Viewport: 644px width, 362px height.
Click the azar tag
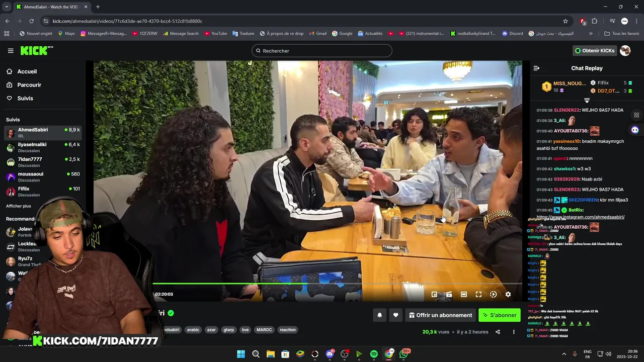coord(211,330)
